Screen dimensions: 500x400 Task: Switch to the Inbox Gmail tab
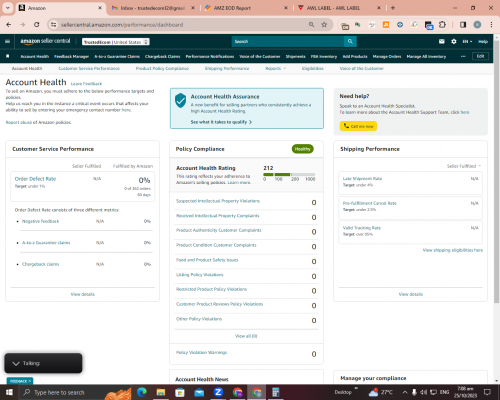click(x=152, y=8)
